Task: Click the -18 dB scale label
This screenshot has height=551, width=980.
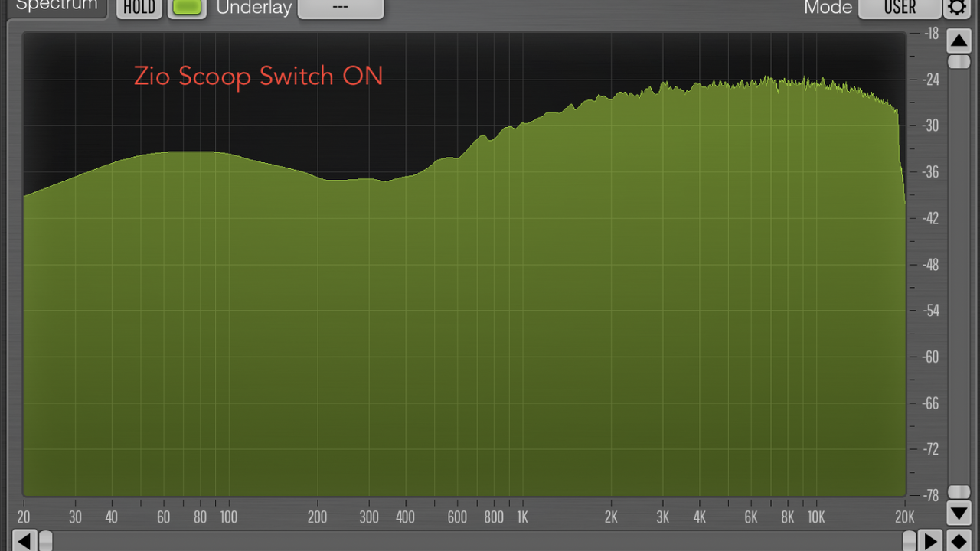Action: pyautogui.click(x=929, y=34)
